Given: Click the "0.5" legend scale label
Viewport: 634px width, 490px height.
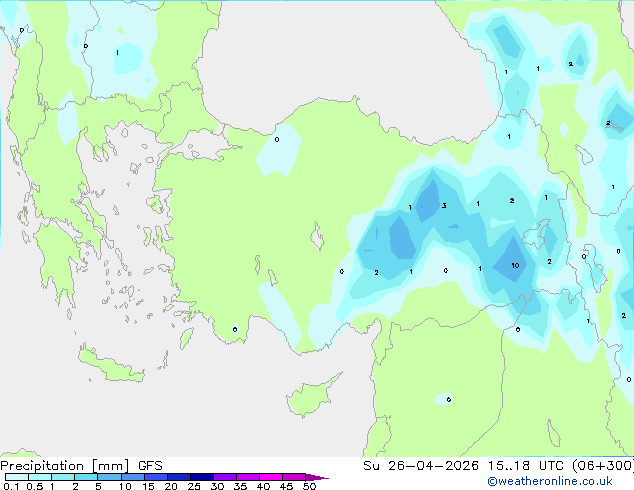Looking at the screenshot, I should (x=35, y=486).
